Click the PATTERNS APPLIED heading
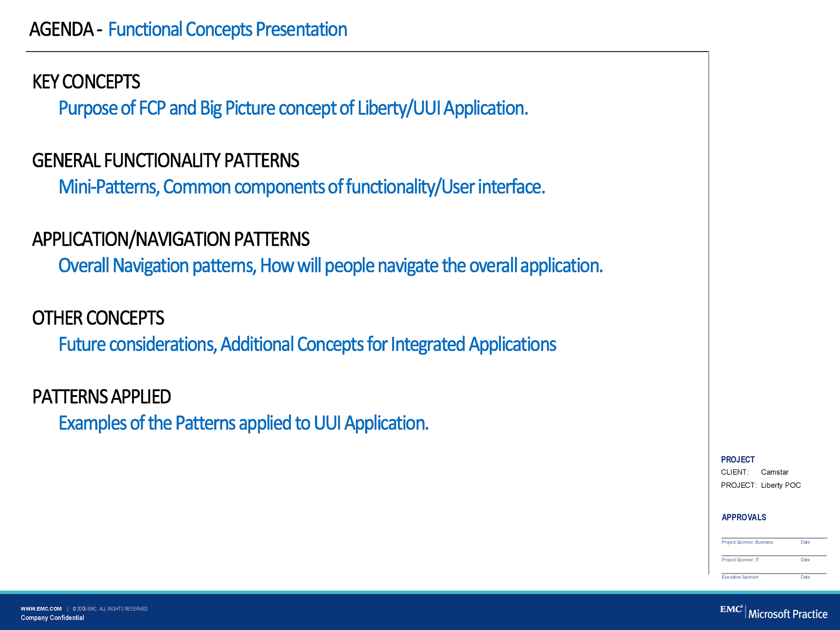Viewport: 840px width, 630px height. pos(101,397)
